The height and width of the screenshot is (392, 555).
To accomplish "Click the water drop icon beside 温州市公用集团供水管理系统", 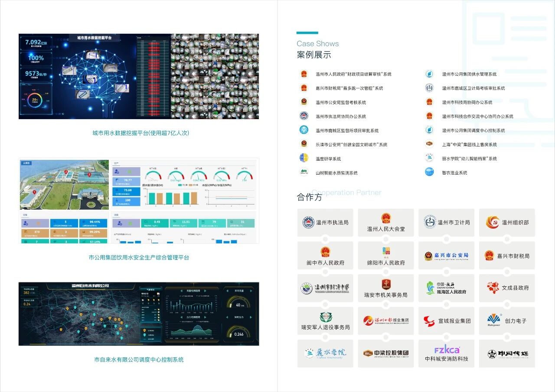I will 429,74.
